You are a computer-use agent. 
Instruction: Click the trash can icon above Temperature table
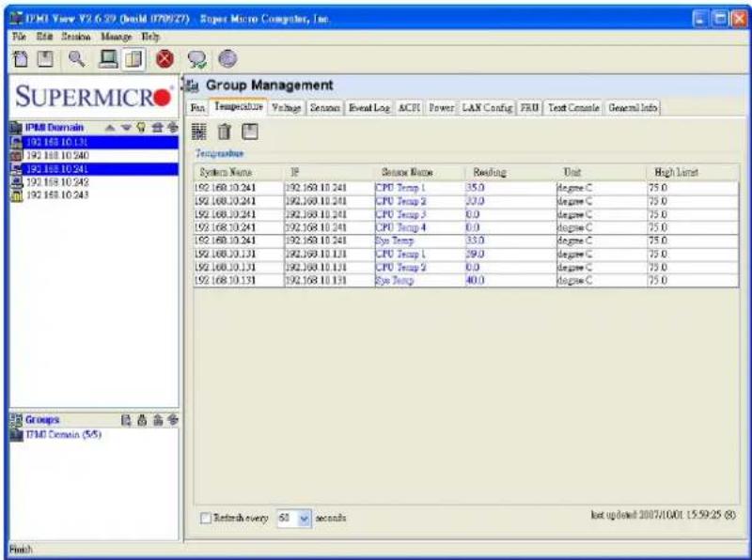(225, 132)
